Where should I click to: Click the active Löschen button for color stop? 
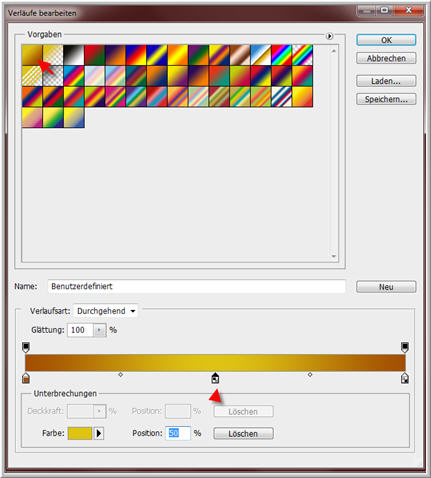click(x=243, y=433)
